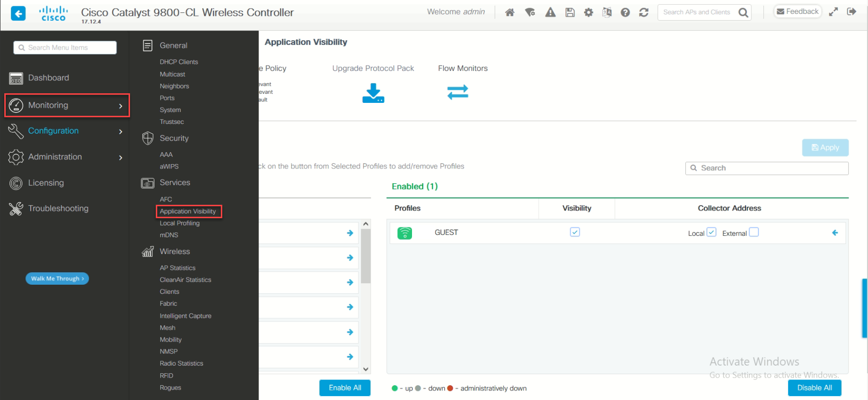Open the alerts warning triangle icon
Viewport: 868px width, 400px height.
click(x=550, y=12)
